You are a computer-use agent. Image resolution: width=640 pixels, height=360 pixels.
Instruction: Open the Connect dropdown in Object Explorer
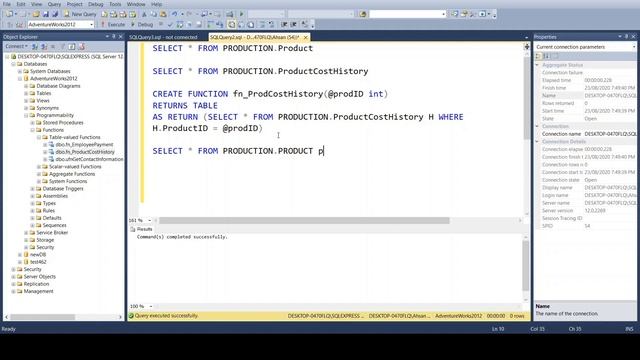point(17,47)
